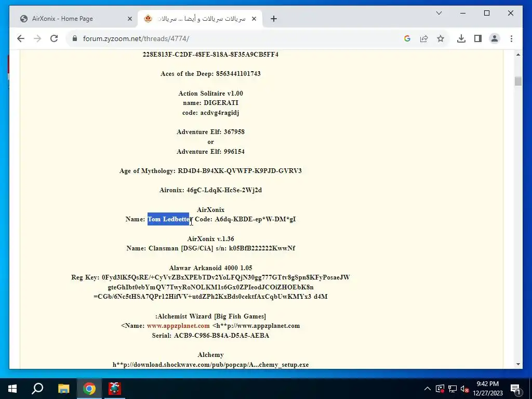Click the Clansman [DSG/CiA] serial line

210,248
